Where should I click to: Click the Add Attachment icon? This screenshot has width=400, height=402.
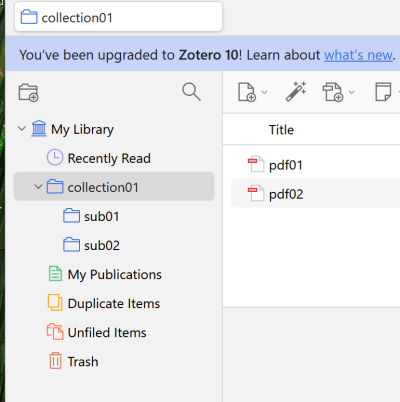click(x=333, y=92)
